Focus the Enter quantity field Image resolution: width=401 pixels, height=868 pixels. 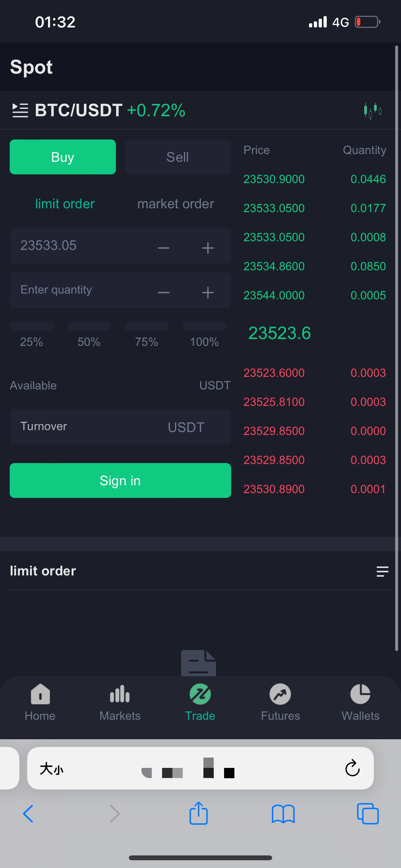tap(81, 290)
